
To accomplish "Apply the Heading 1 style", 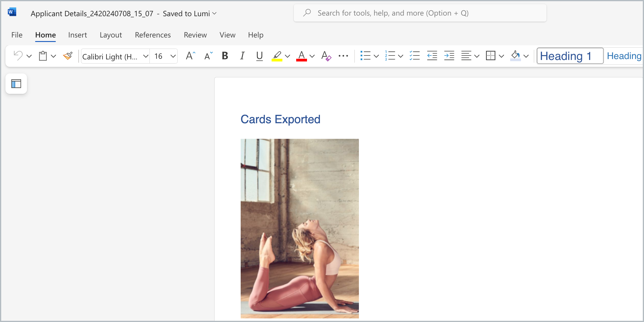I will (570, 56).
